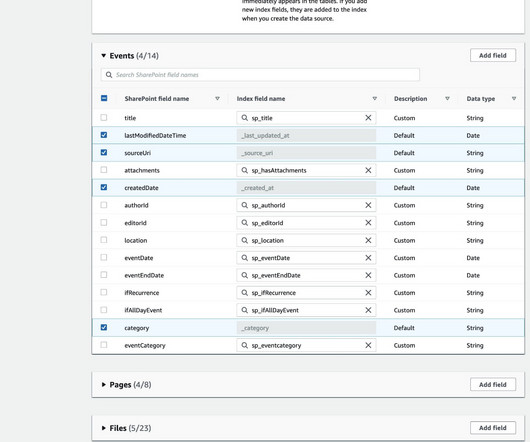Sort by Index field name column arrow

pyautogui.click(x=375, y=99)
